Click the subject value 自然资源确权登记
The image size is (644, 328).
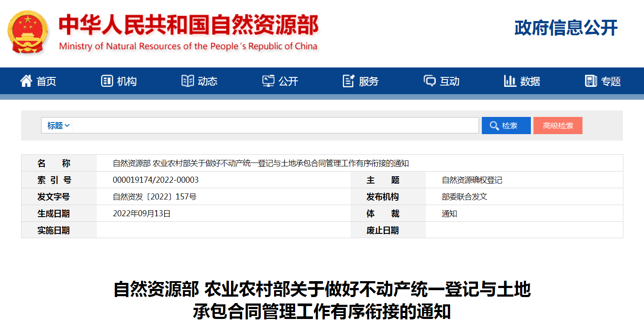coord(472,180)
